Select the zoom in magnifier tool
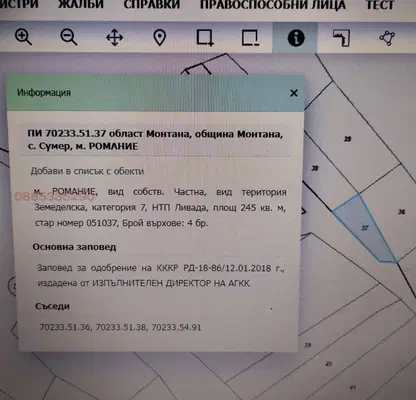Image resolution: width=416 pixels, height=400 pixels. tap(23, 37)
